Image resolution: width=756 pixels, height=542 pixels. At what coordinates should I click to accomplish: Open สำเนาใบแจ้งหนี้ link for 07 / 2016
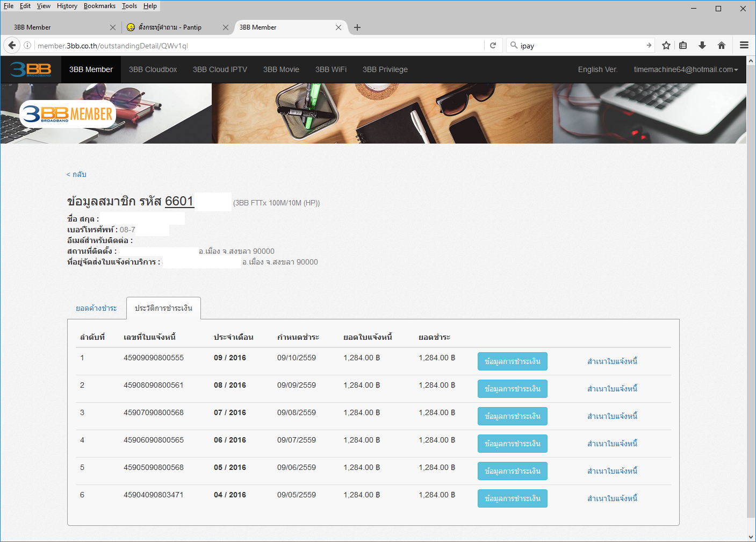612,416
